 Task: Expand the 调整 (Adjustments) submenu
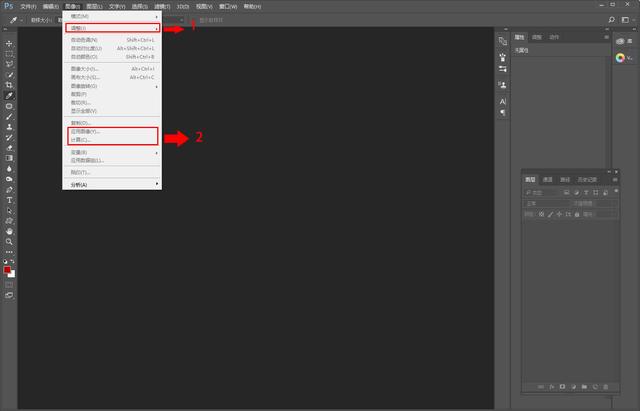point(112,28)
